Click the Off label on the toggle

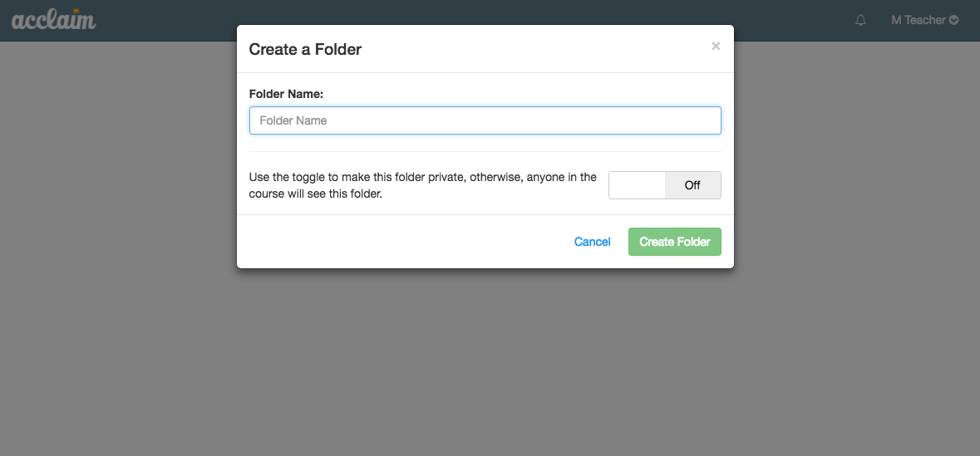[692, 185]
